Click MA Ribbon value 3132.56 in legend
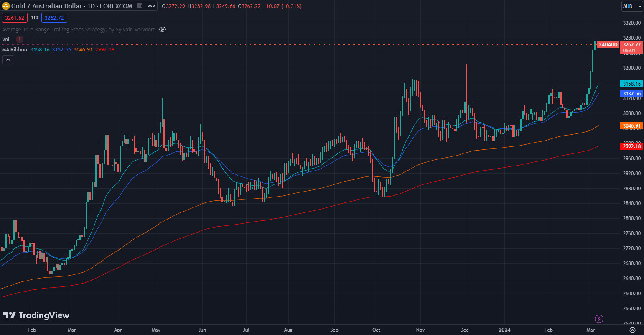The image size is (644, 335). pyautogui.click(x=62, y=49)
